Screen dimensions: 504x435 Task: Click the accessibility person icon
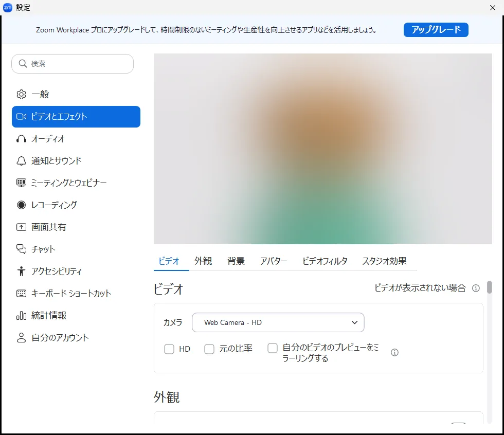(x=21, y=271)
